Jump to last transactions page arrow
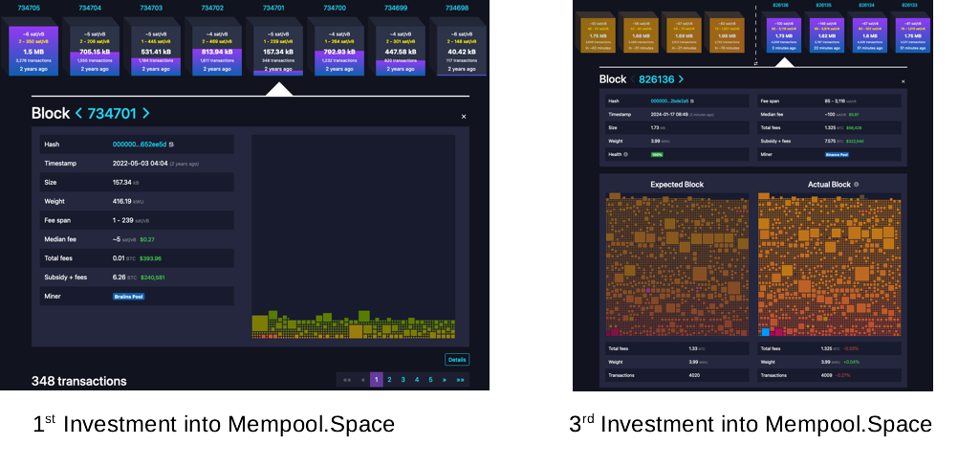The height and width of the screenshot is (467, 980). [461, 380]
